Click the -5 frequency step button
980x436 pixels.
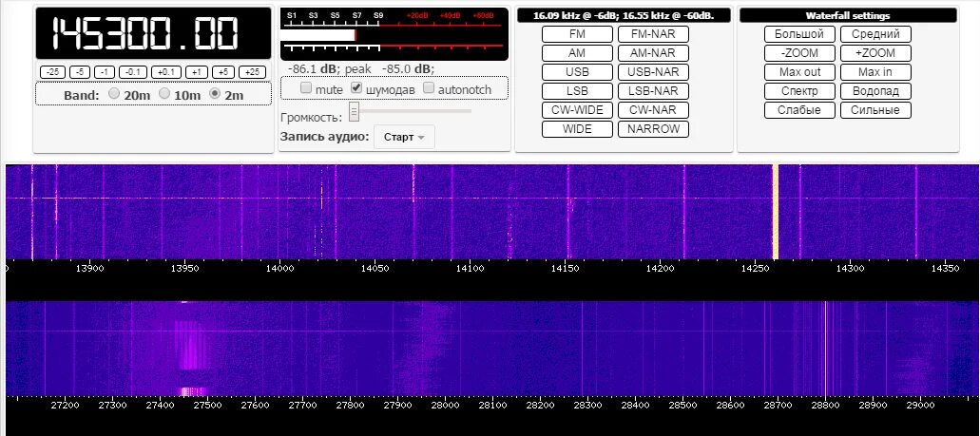80,72
